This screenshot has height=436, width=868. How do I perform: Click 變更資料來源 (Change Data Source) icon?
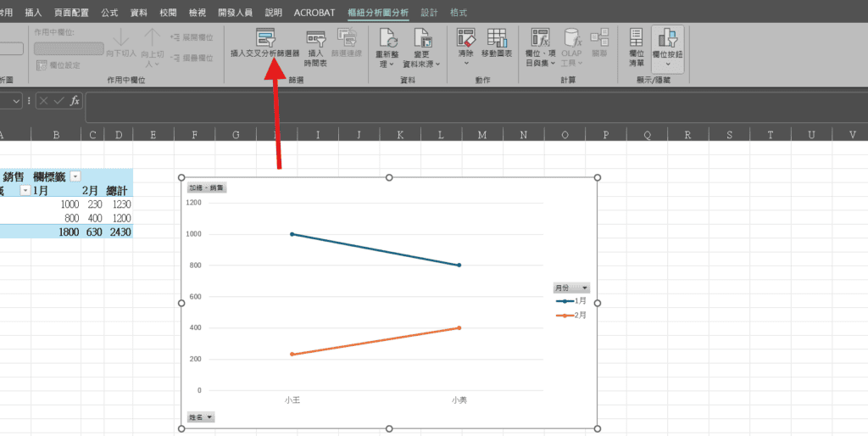tap(421, 38)
